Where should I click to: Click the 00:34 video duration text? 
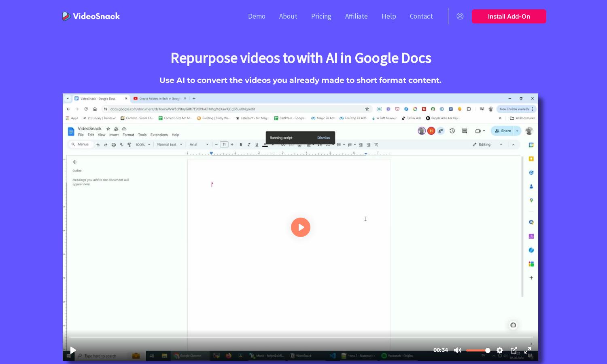pyautogui.click(x=441, y=350)
